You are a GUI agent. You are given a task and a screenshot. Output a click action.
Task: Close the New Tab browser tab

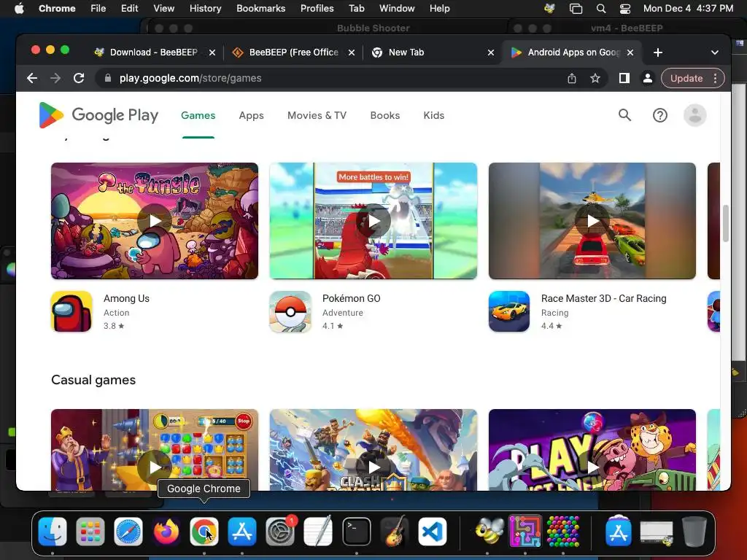click(x=491, y=52)
